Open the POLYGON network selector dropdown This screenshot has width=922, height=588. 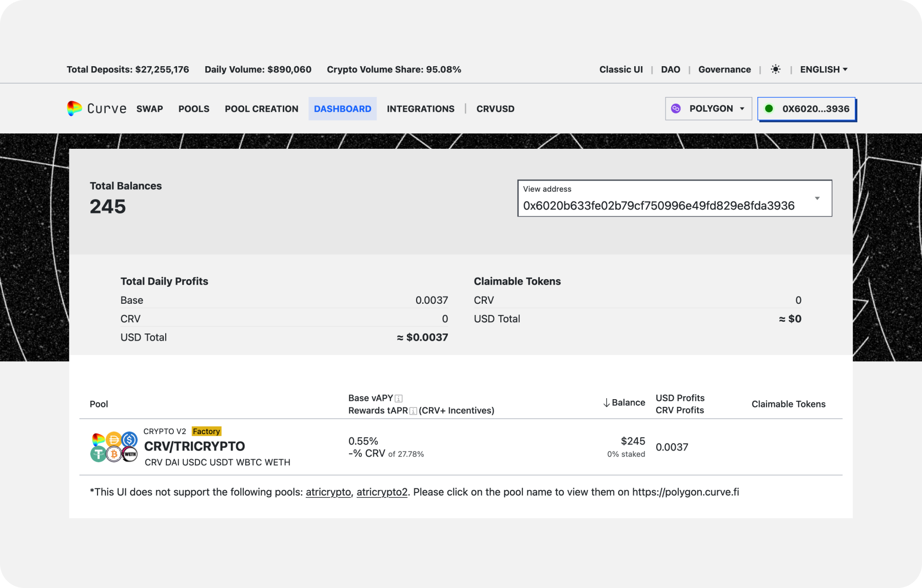point(709,109)
